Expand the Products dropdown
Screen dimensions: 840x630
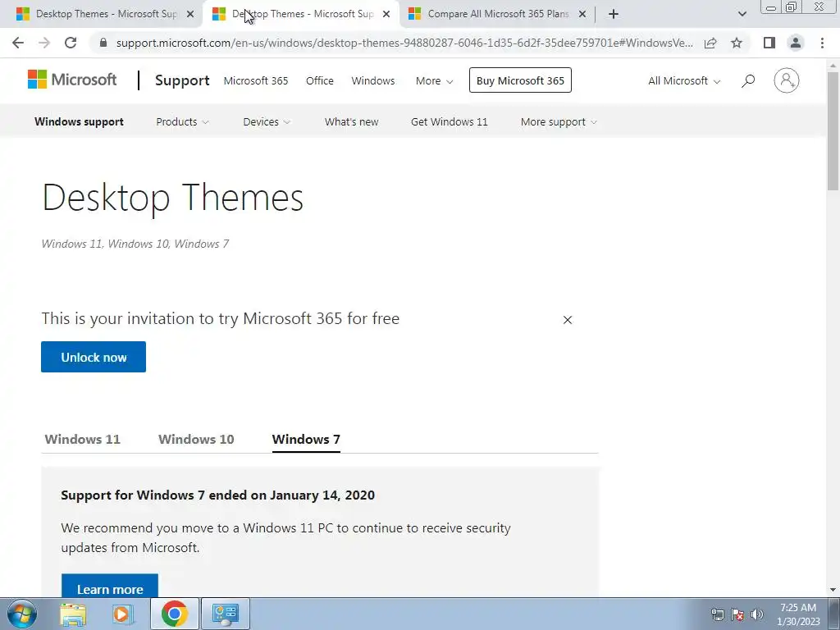coord(182,121)
